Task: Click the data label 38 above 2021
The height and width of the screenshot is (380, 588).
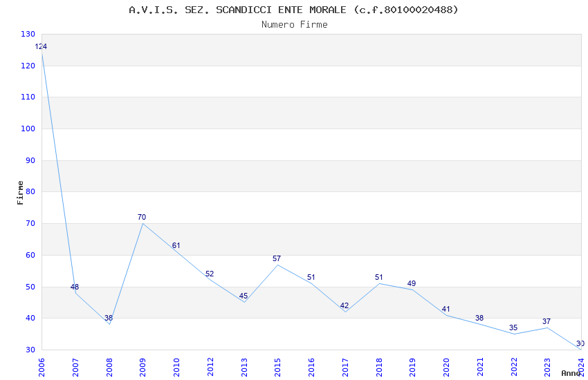Action: (x=479, y=319)
